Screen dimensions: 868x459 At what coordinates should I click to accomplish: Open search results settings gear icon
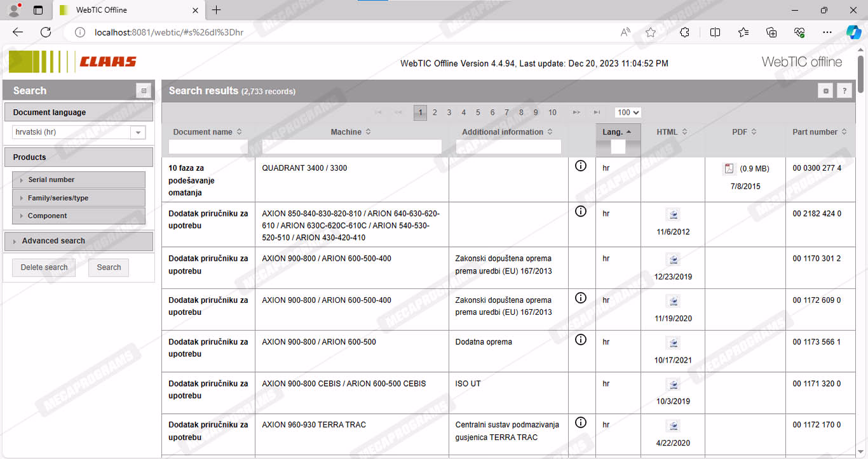[825, 91]
